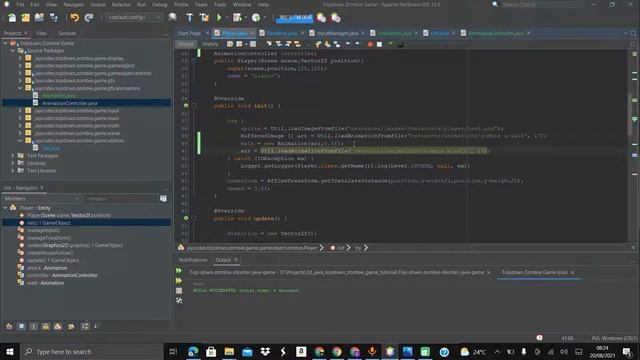Click the Build Project hammer icon
Viewport: 640px width, 360px height.
click(189, 18)
